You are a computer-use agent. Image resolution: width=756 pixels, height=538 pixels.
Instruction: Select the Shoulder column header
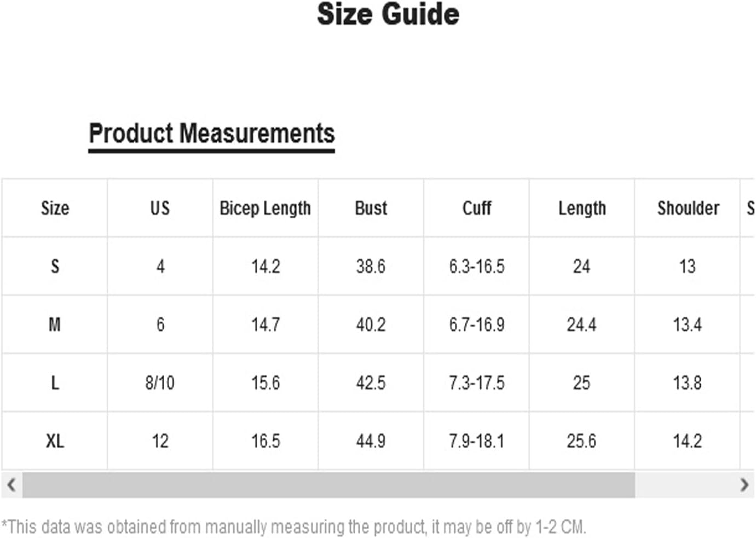[x=688, y=208]
